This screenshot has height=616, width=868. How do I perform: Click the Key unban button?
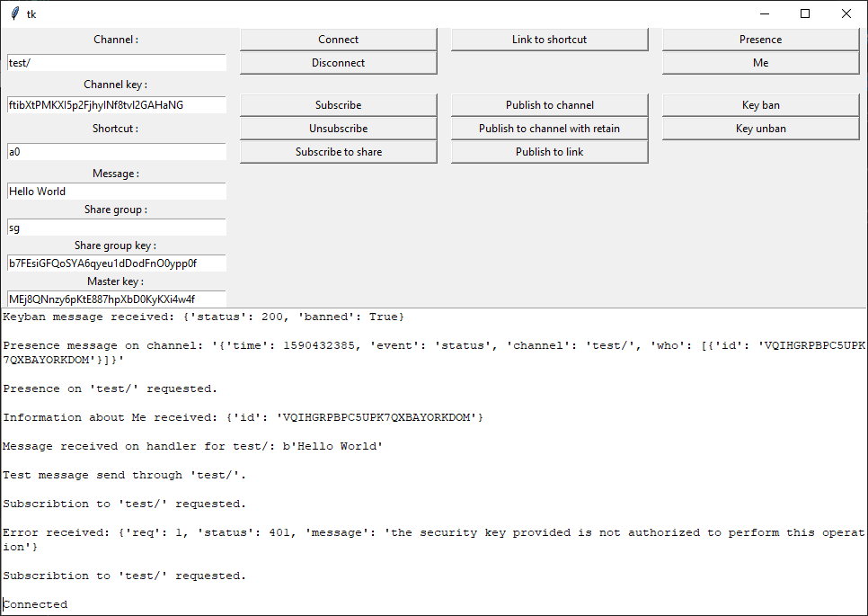(760, 128)
